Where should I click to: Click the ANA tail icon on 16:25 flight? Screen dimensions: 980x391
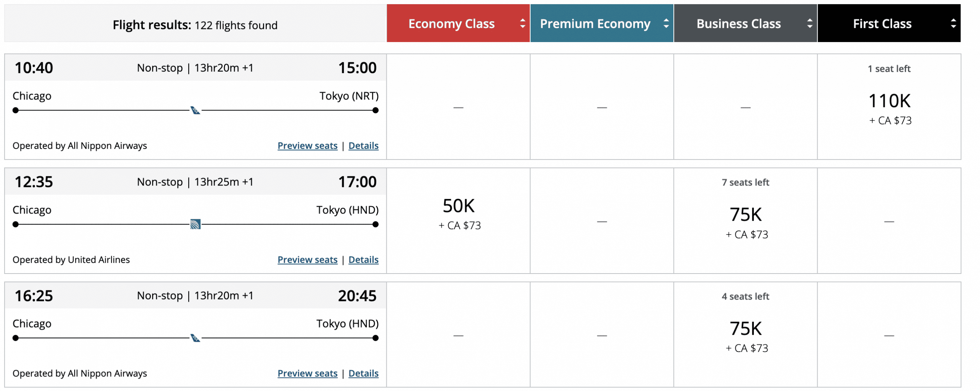point(195,338)
